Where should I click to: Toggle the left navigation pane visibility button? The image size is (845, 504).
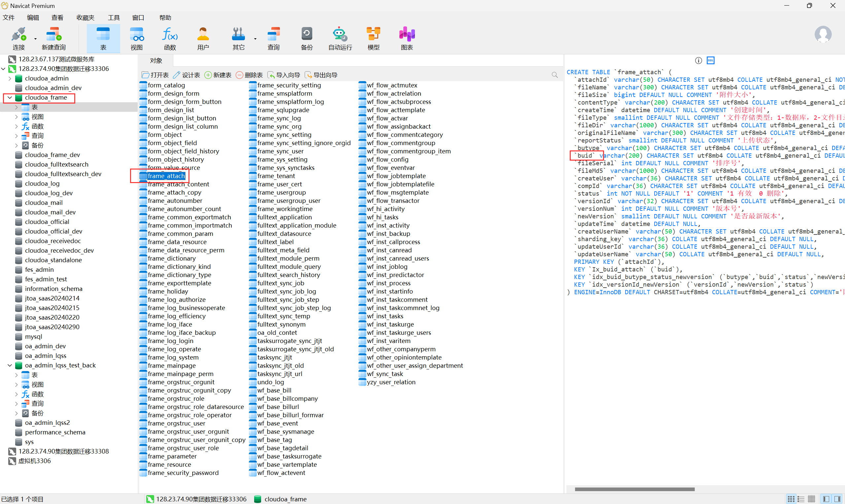coord(826,499)
